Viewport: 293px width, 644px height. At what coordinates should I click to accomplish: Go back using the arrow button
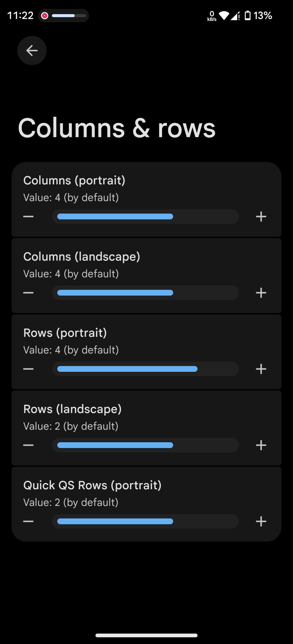tap(32, 51)
